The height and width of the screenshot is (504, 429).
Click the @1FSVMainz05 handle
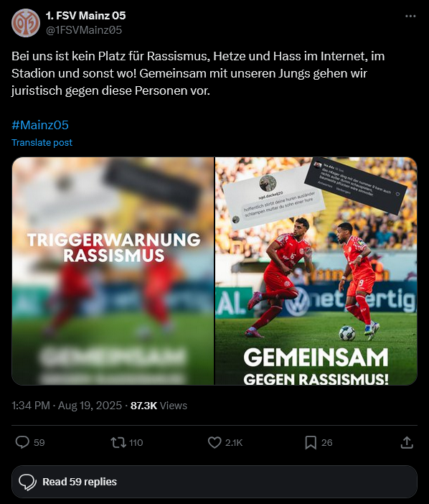84,30
